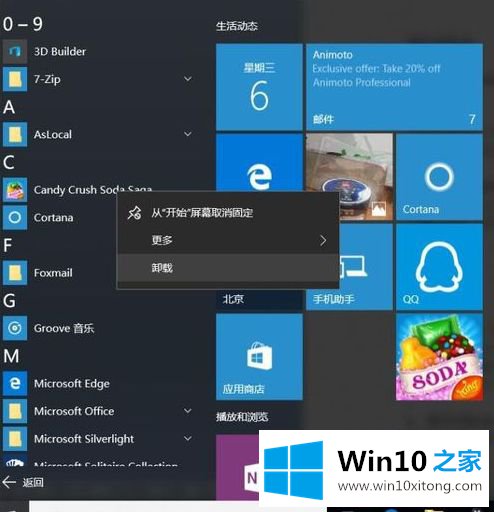Image resolution: width=494 pixels, height=512 pixels.
Task: Click the back arrow next to 返回
Action: click(x=9, y=482)
